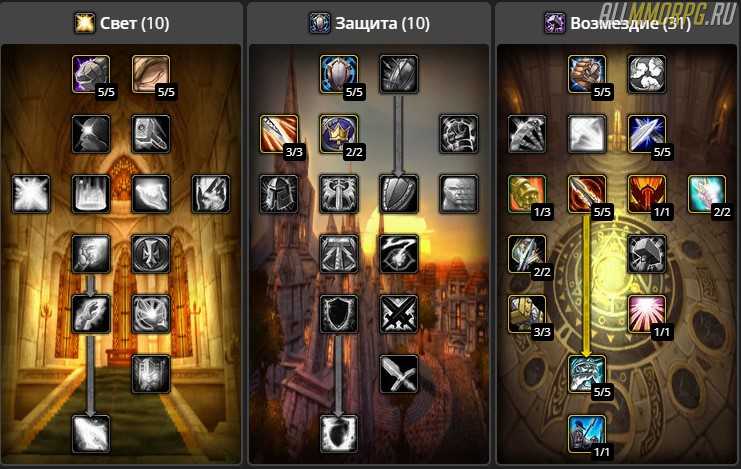Viewport: 741px width, 469px height.
Task: Click the blue sword talent showing 5/5 in Возмездие
Action: click(647, 134)
